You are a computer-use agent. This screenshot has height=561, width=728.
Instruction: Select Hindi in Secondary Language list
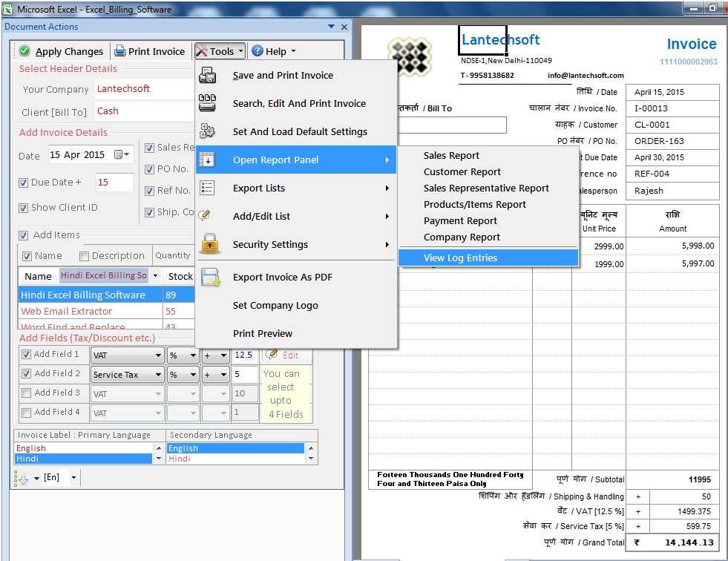[x=235, y=459]
